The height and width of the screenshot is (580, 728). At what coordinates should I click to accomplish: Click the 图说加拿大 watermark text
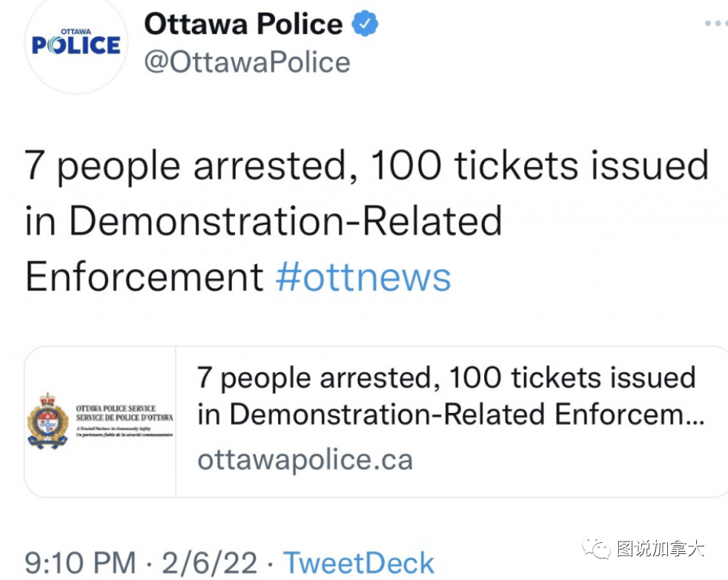tap(660, 549)
